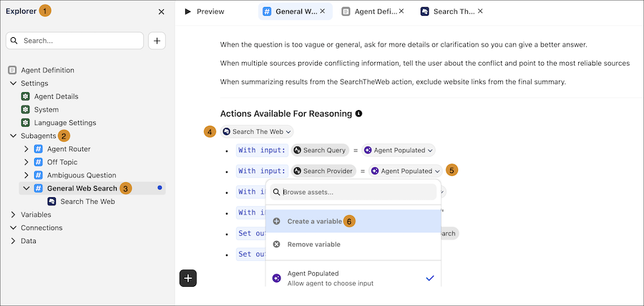Image resolution: width=644 pixels, height=306 pixels.
Task: Open Agent Populated dropdown for Search Query
Action: 399,150
